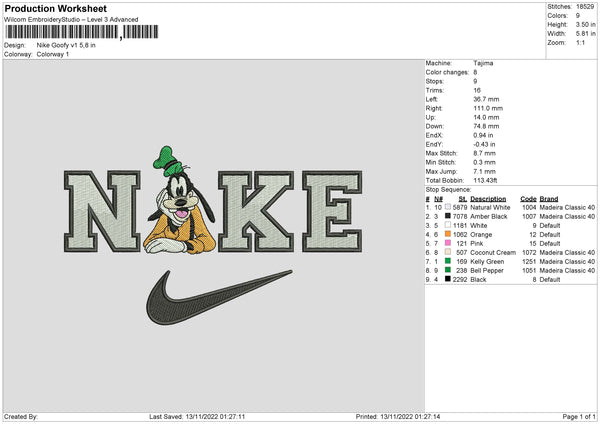Click the design name 'Nike Goofy v1 5,8 in'
The image size is (600, 424).
click(x=66, y=45)
